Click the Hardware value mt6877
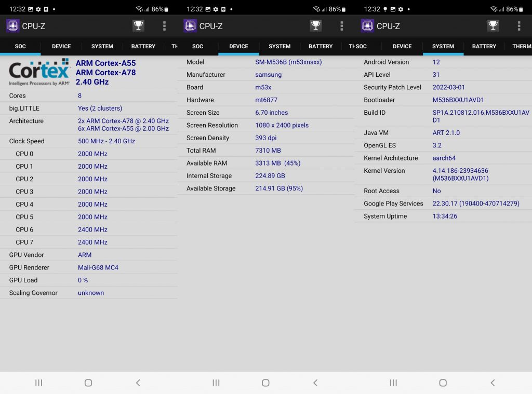The width and height of the screenshot is (532, 394). click(x=267, y=100)
